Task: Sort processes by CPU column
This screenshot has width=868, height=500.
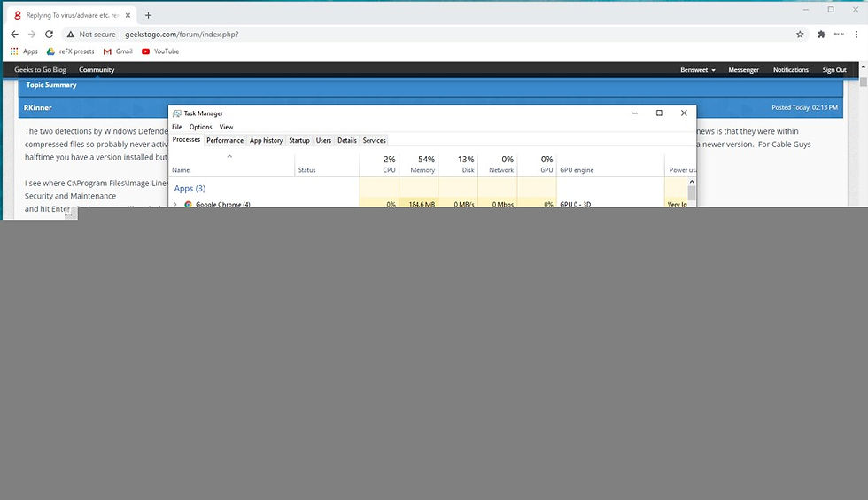Action: [x=379, y=165]
